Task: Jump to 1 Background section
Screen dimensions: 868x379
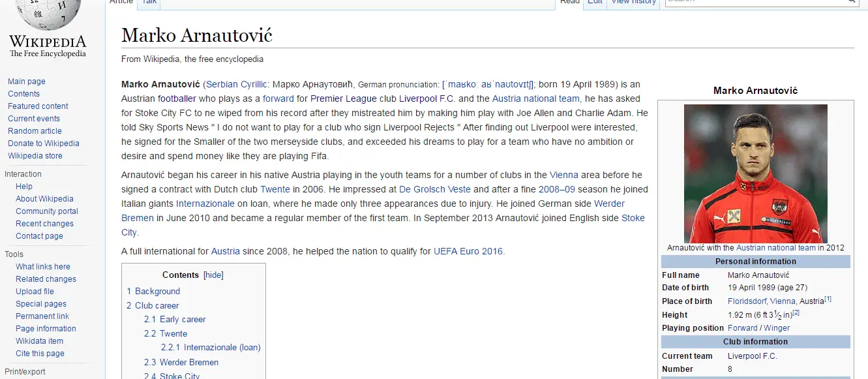Action: (153, 292)
